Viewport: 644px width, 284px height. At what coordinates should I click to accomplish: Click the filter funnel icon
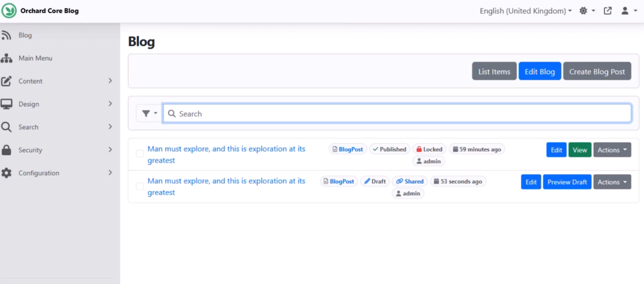(146, 114)
